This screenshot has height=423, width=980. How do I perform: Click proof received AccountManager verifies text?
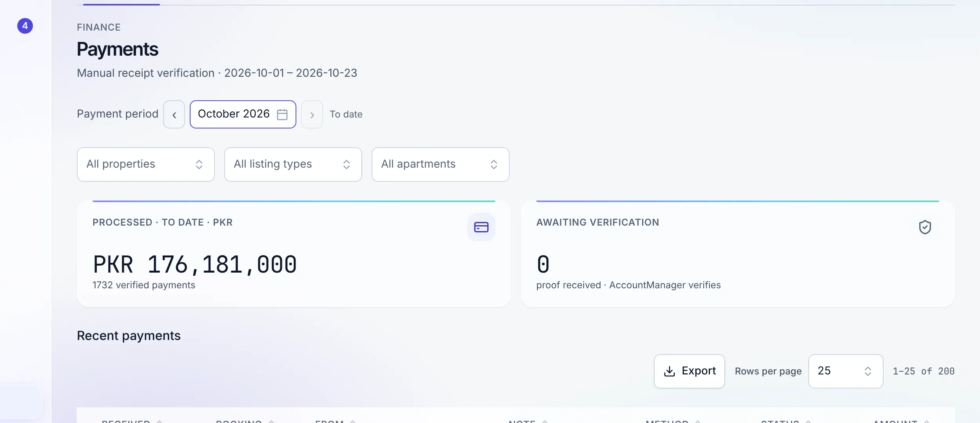point(629,285)
